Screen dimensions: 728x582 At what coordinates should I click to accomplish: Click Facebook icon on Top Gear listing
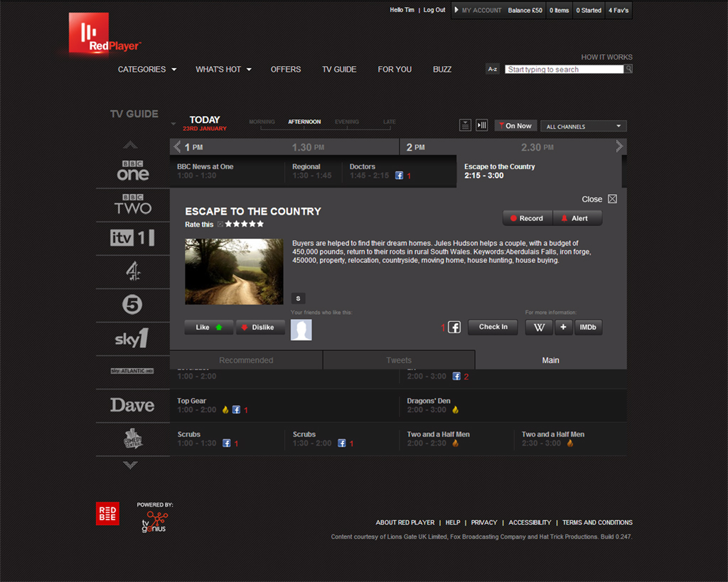pos(236,410)
